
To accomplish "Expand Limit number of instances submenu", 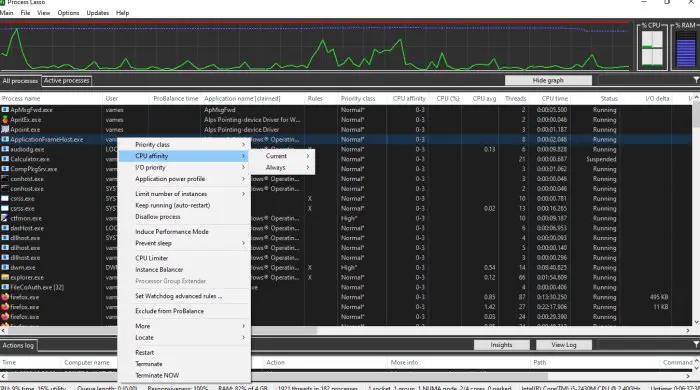I will click(184, 194).
